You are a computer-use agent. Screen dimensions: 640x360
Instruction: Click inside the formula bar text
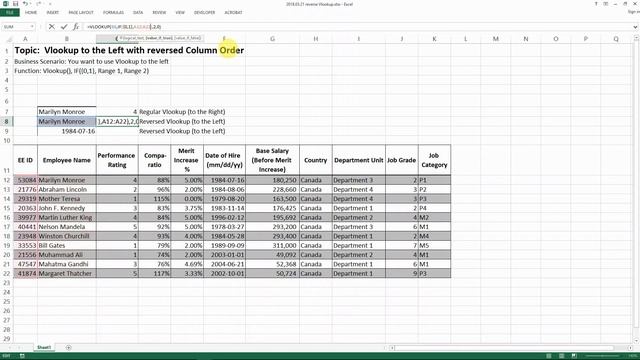pos(359,27)
